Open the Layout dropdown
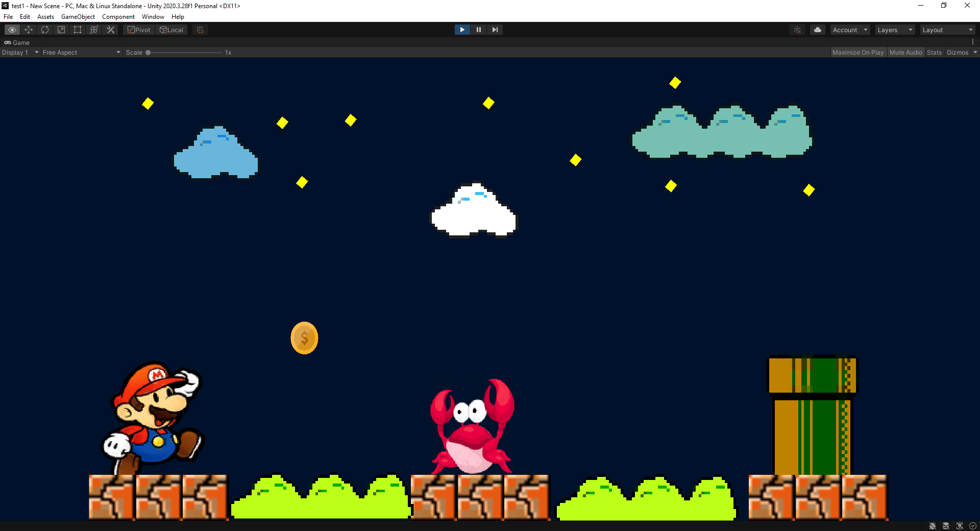The image size is (980, 531). [x=947, y=30]
